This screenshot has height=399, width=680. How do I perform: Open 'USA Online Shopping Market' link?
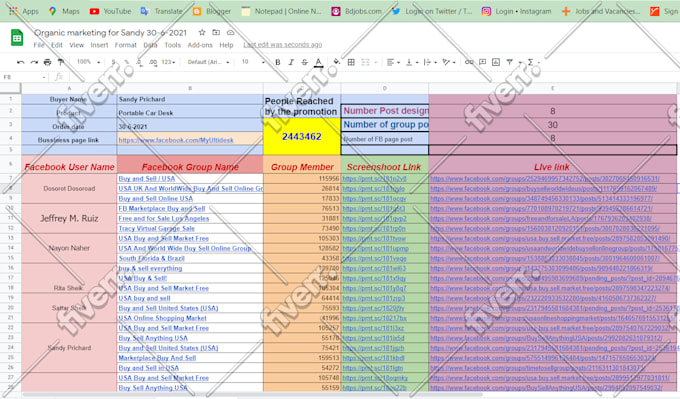(x=163, y=318)
